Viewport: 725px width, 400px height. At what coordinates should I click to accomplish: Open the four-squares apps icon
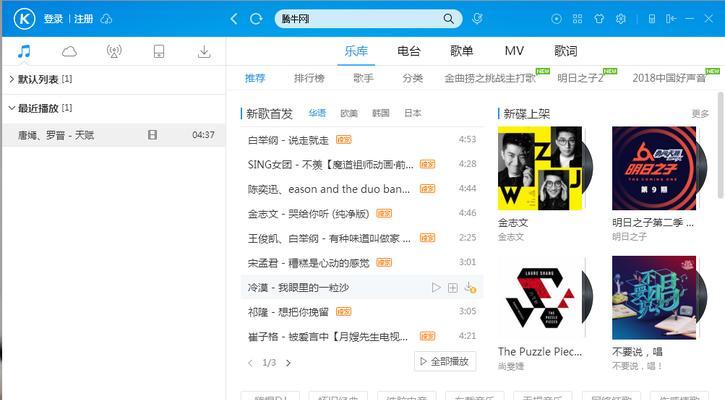[x=578, y=19]
